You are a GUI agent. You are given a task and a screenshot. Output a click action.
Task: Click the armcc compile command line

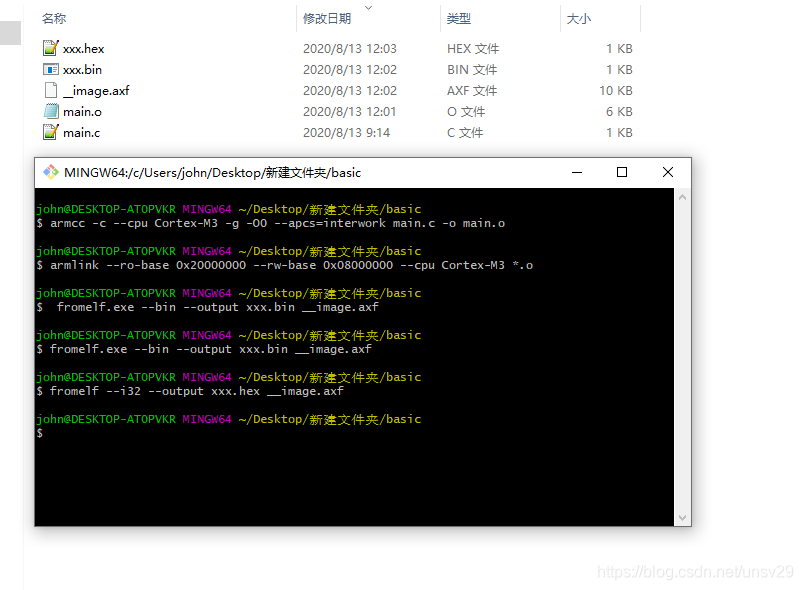pyautogui.click(x=270, y=223)
